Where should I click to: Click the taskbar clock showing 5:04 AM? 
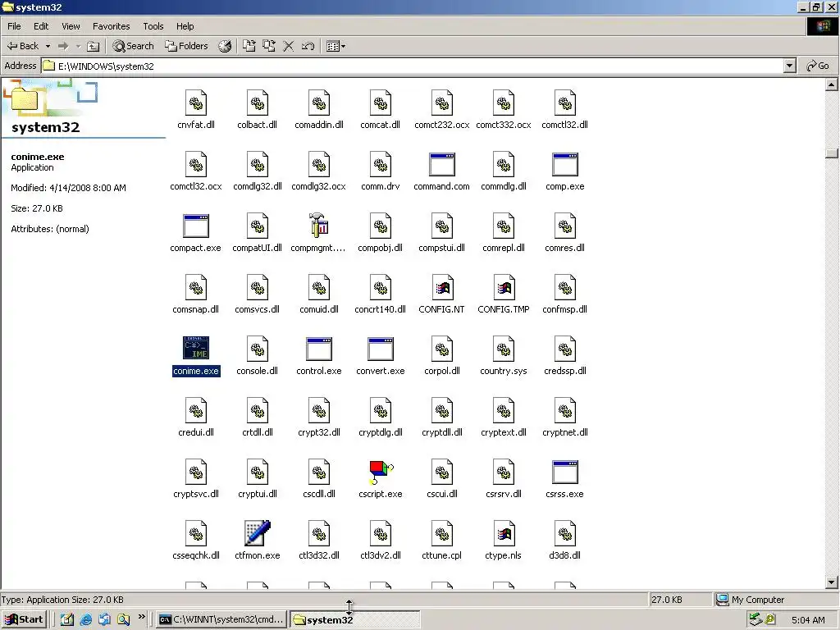[808, 620]
